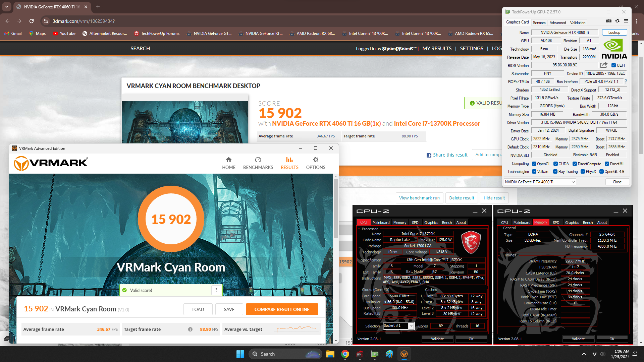The image size is (644, 362).
Task: Click the Windows taskbar Search box
Action: [x=285, y=354]
